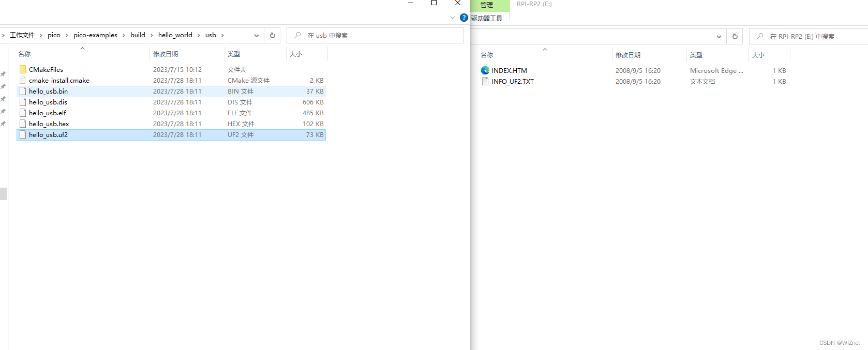Screen dimensions: 868x350
Task: Go to hello_world in the breadcrumb path
Action: (175, 35)
